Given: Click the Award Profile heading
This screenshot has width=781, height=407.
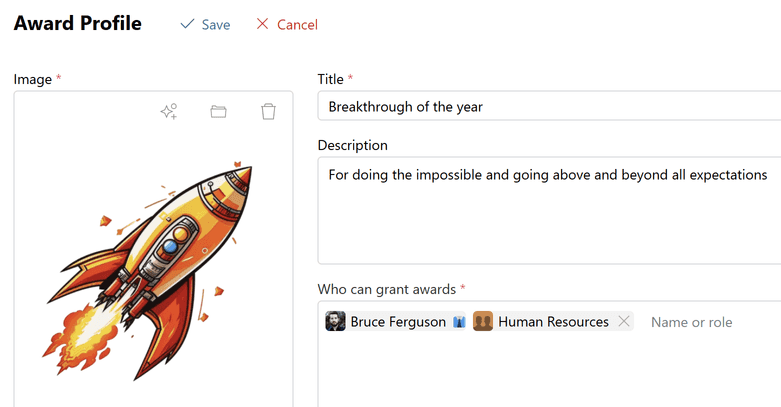Looking at the screenshot, I should click(x=78, y=23).
